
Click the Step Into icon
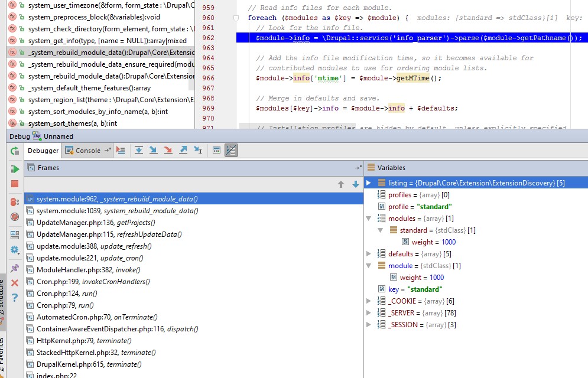(x=154, y=151)
